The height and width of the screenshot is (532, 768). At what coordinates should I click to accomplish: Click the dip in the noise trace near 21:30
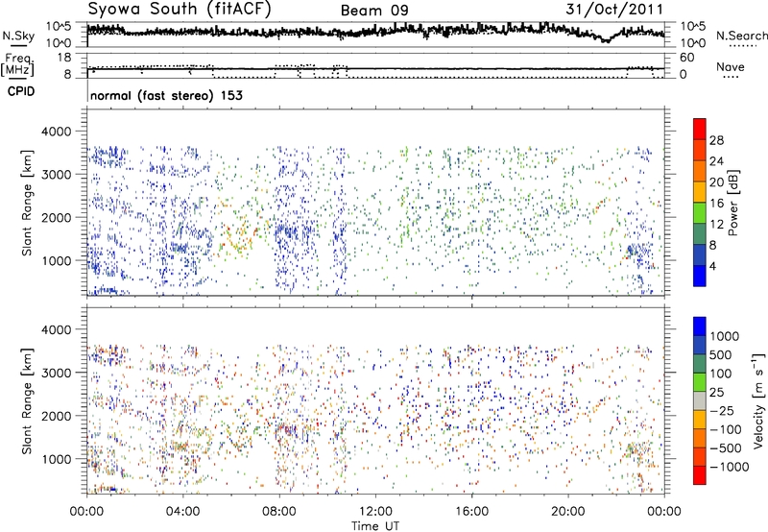[x=607, y=40]
